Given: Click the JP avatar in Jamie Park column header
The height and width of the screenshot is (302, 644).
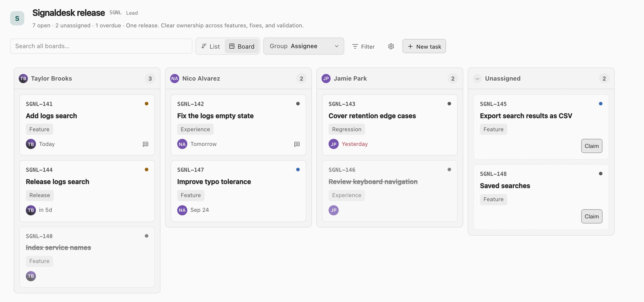Looking at the screenshot, I should (326, 79).
